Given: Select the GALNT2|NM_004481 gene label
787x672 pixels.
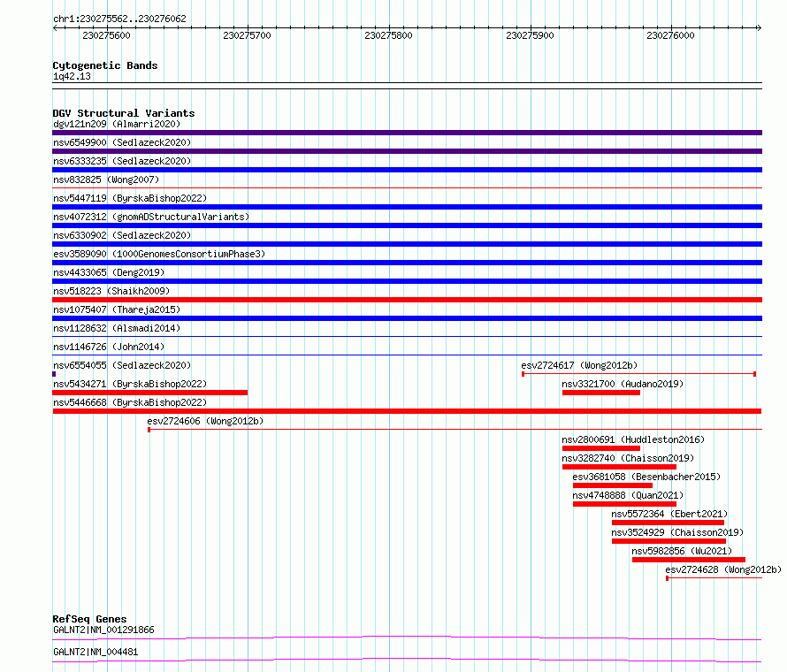Looking at the screenshot, I should click(x=96, y=652).
